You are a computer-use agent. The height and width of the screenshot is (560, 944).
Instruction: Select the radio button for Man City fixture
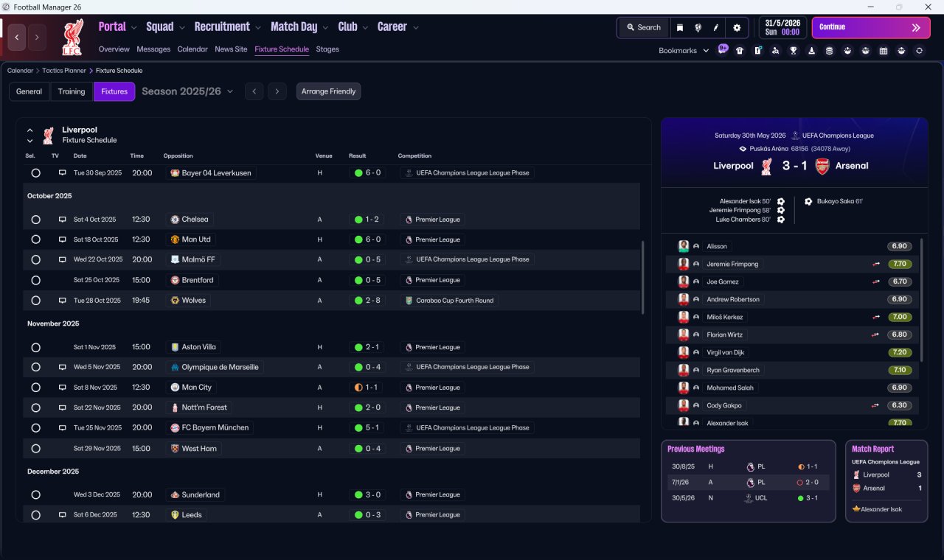pos(35,388)
